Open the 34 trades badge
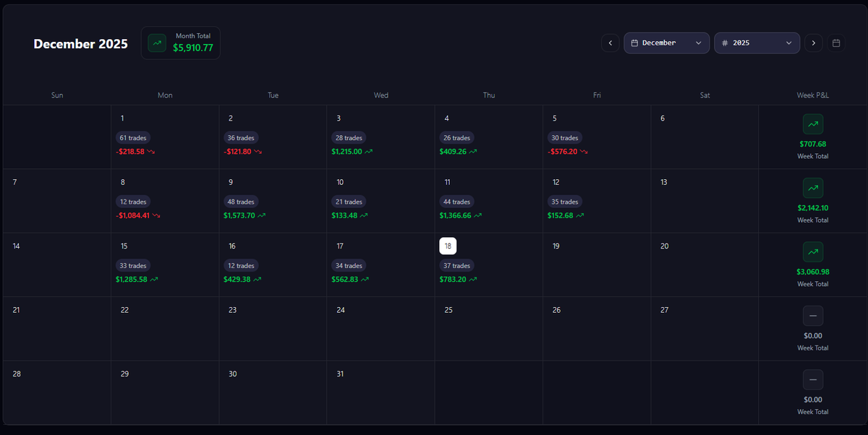Viewport: 868px width, 435px height. [349, 266]
